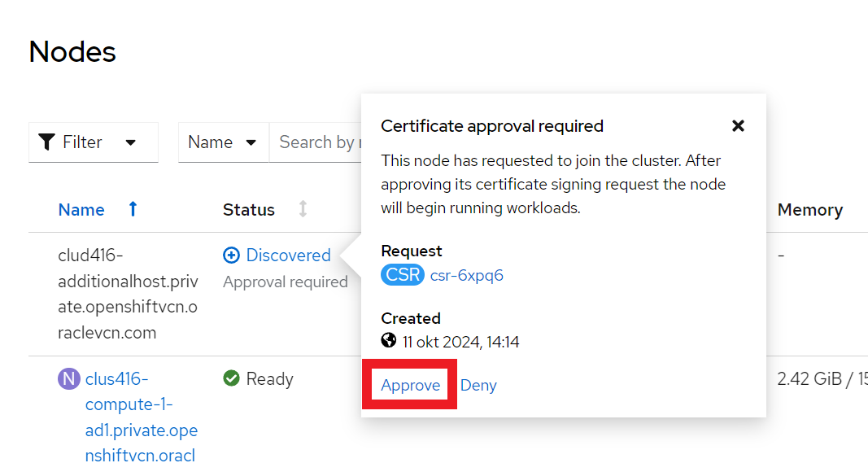Click the blue CSR badge
868x463 pixels.
click(402, 275)
